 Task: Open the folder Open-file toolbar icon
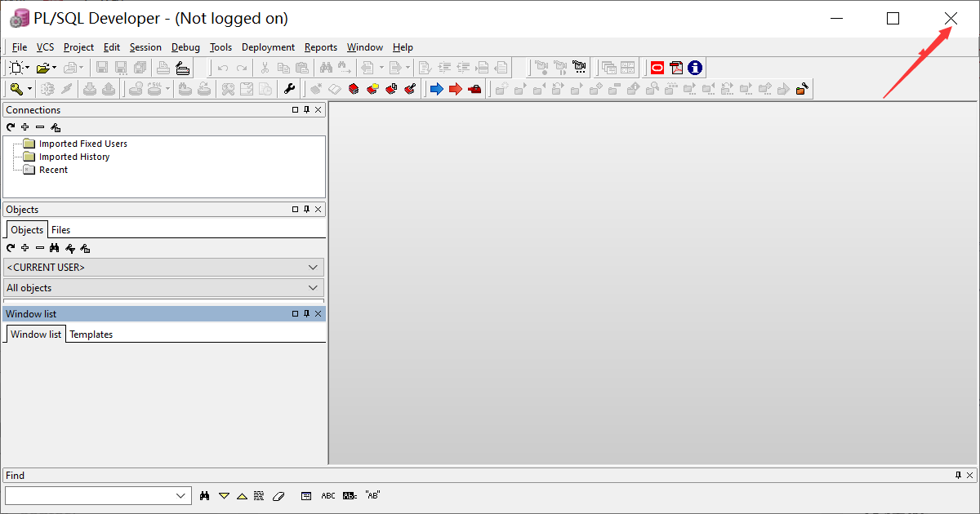tap(43, 68)
